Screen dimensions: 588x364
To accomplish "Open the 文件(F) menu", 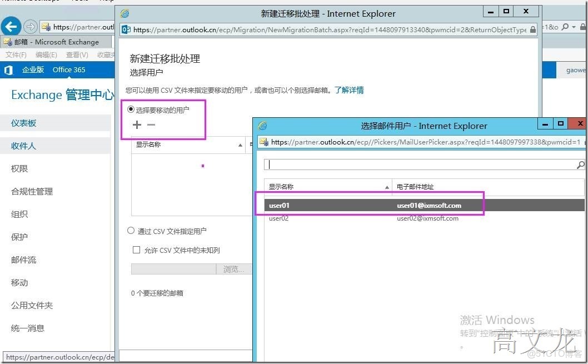I will (16, 54).
